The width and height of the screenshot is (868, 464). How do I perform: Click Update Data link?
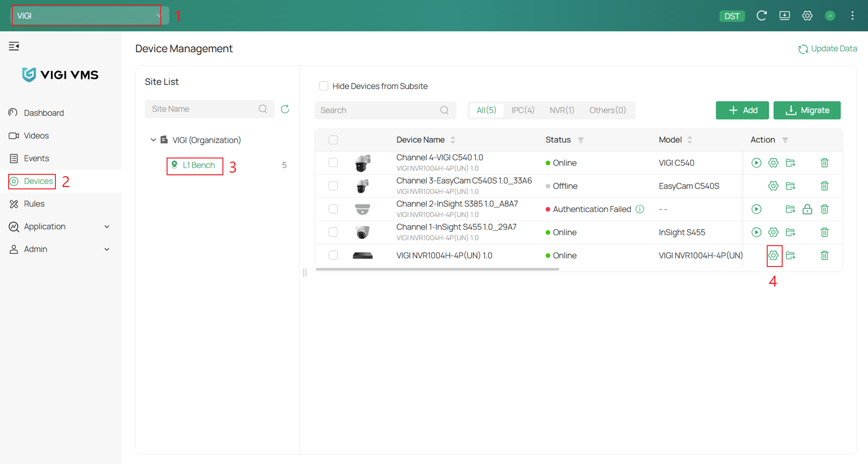pos(827,49)
